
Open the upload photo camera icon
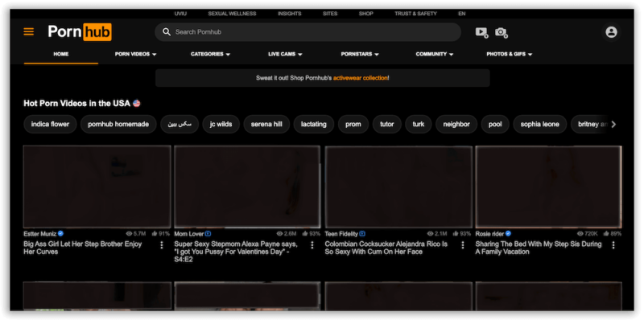(x=501, y=32)
